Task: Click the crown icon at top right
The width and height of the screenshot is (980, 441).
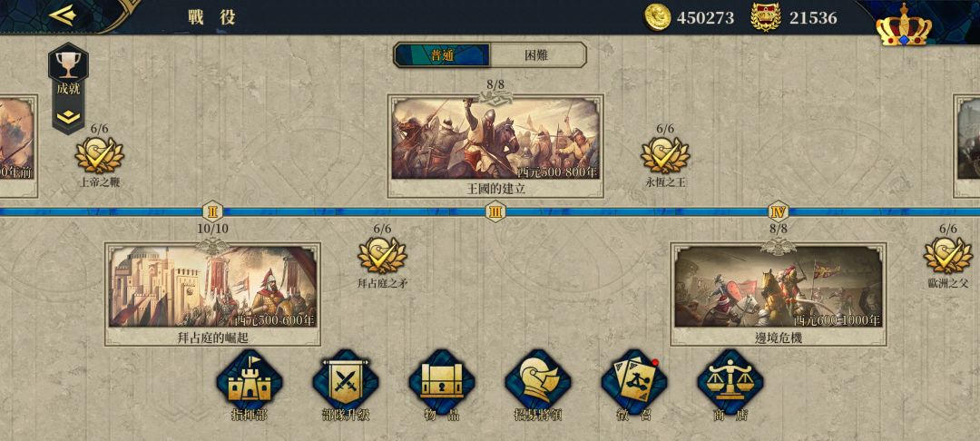Action: pyautogui.click(x=904, y=25)
